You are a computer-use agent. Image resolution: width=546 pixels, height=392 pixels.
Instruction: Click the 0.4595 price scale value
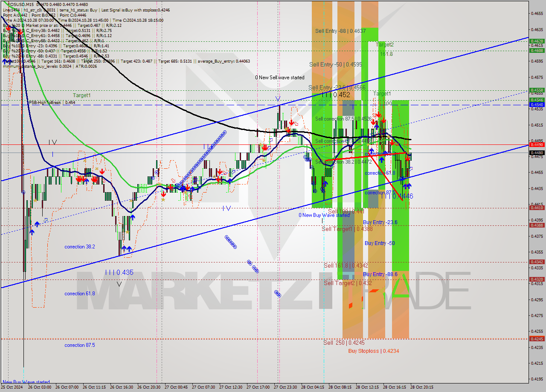(x=537, y=61)
